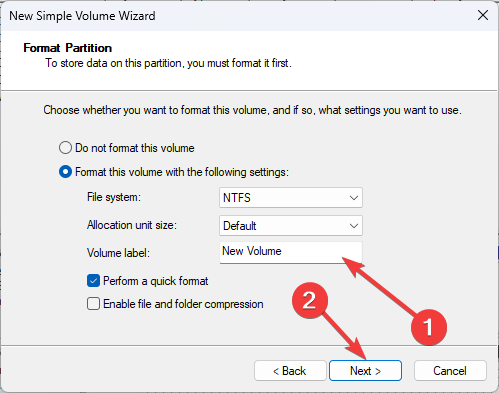Click the "Format Partition" bold heading
Image resolution: width=499 pixels, height=393 pixels.
68,48
